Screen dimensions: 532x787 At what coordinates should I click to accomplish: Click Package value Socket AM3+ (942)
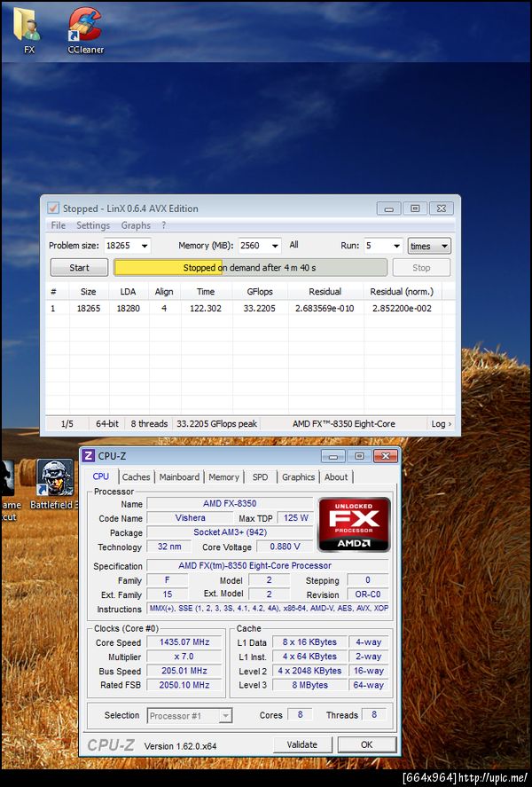230,532
